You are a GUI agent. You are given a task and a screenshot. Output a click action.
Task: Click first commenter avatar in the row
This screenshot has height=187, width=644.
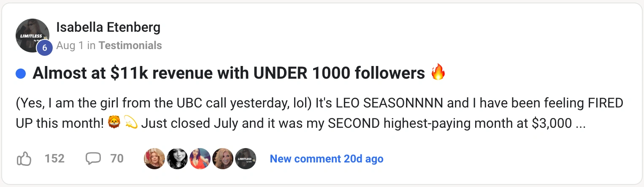pos(154,159)
